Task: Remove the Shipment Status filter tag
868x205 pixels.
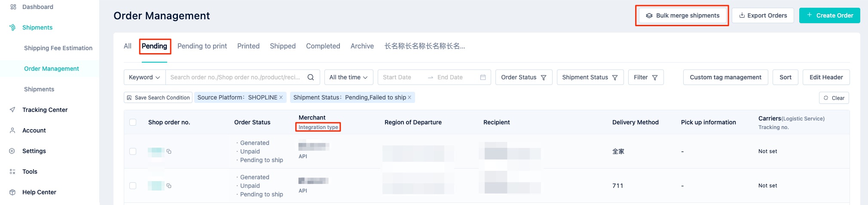Action: tap(410, 97)
